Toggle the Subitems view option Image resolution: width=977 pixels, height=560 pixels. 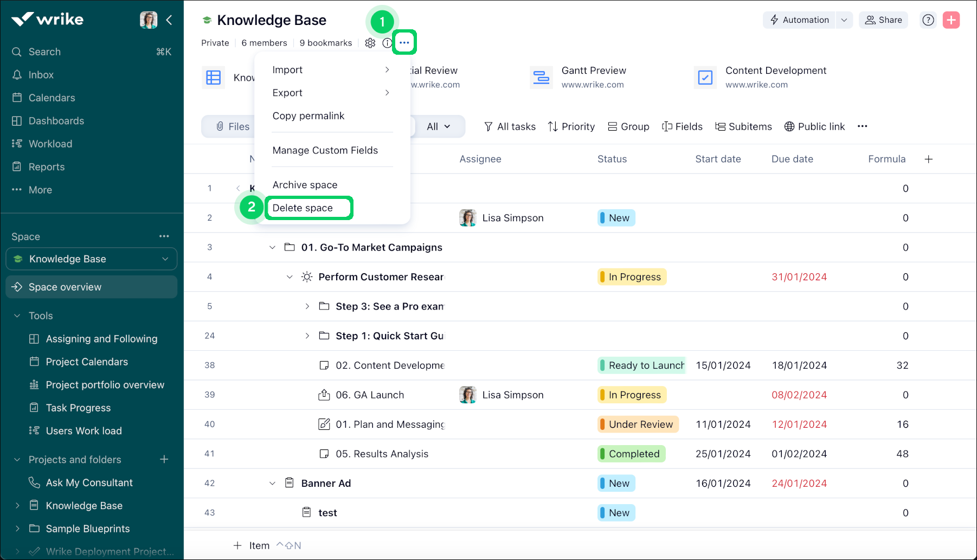pyautogui.click(x=743, y=126)
